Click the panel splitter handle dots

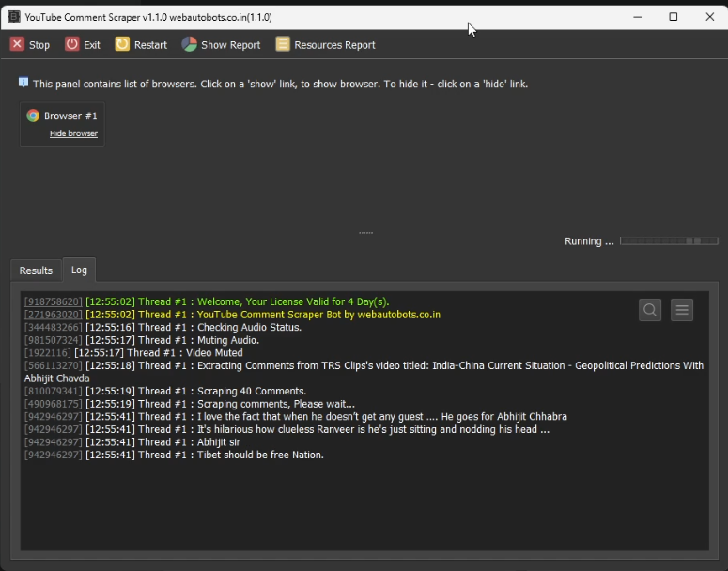tap(365, 232)
